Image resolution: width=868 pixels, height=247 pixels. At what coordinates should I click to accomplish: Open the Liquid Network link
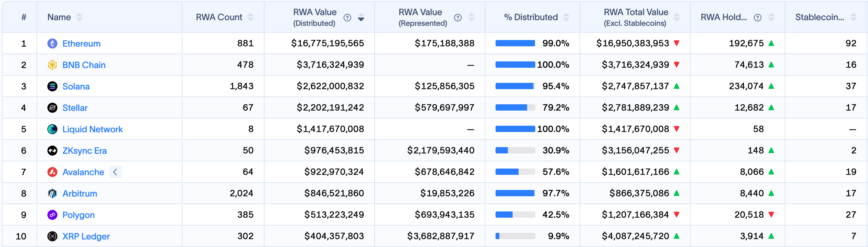pos(92,129)
